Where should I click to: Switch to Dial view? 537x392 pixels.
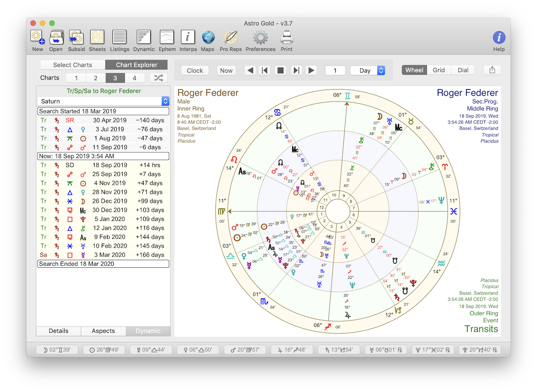click(463, 70)
